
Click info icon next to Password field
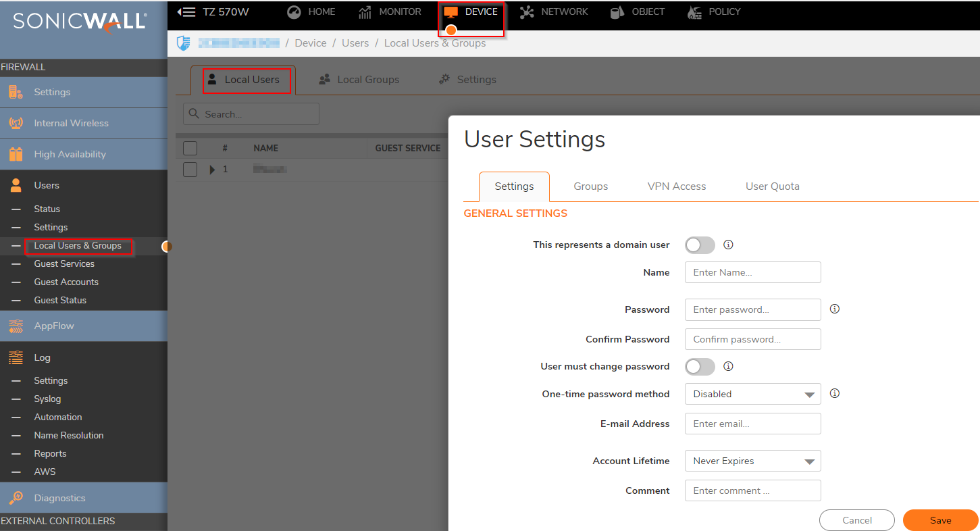coord(835,309)
